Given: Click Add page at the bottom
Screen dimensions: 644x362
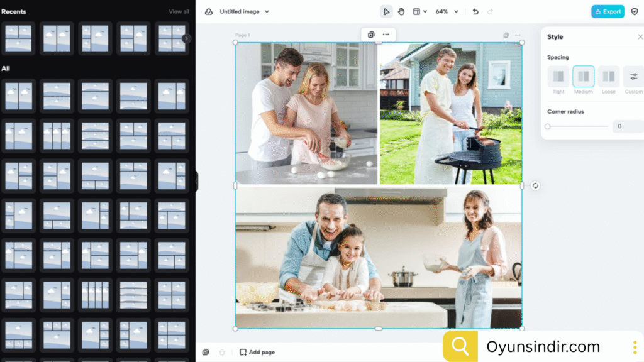Looking at the screenshot, I should click(x=257, y=353).
